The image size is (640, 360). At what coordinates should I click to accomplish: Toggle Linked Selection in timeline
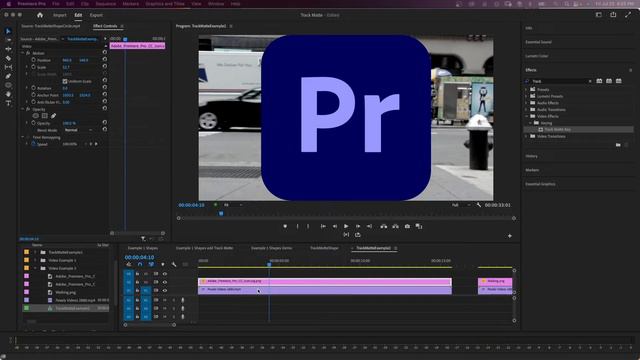(x=151, y=264)
